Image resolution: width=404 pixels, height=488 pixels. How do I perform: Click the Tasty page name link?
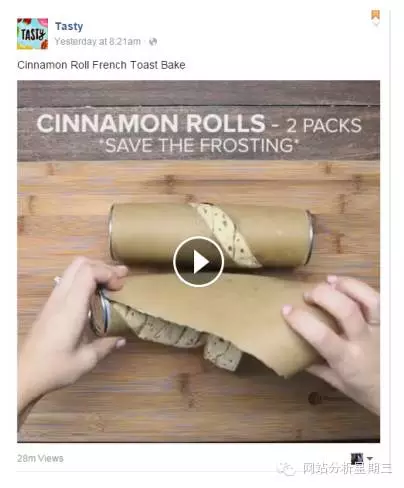(x=69, y=26)
